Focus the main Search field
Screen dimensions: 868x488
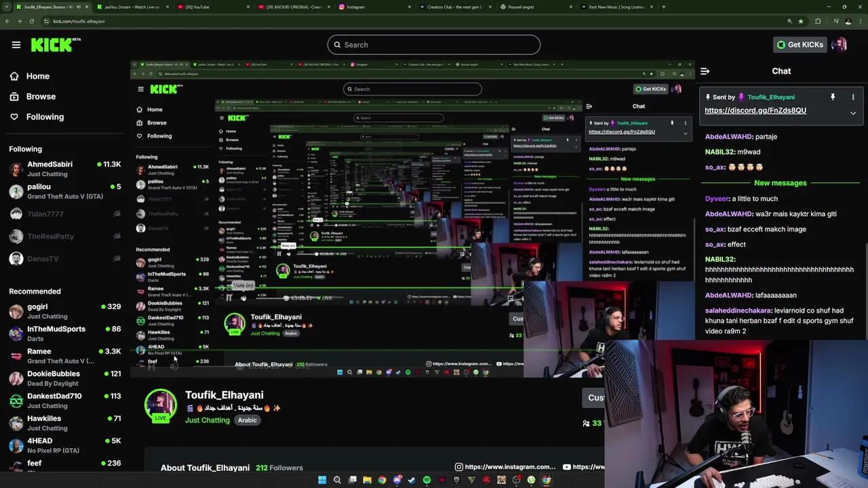(x=434, y=45)
